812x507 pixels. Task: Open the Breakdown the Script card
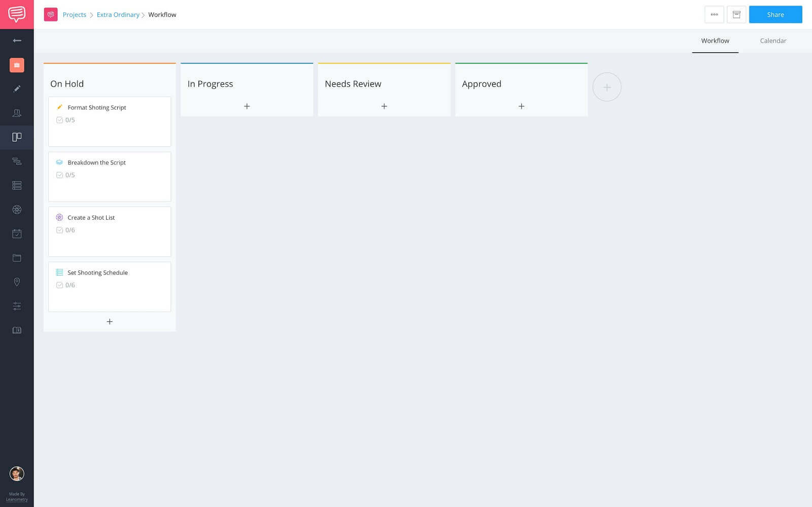pos(110,177)
